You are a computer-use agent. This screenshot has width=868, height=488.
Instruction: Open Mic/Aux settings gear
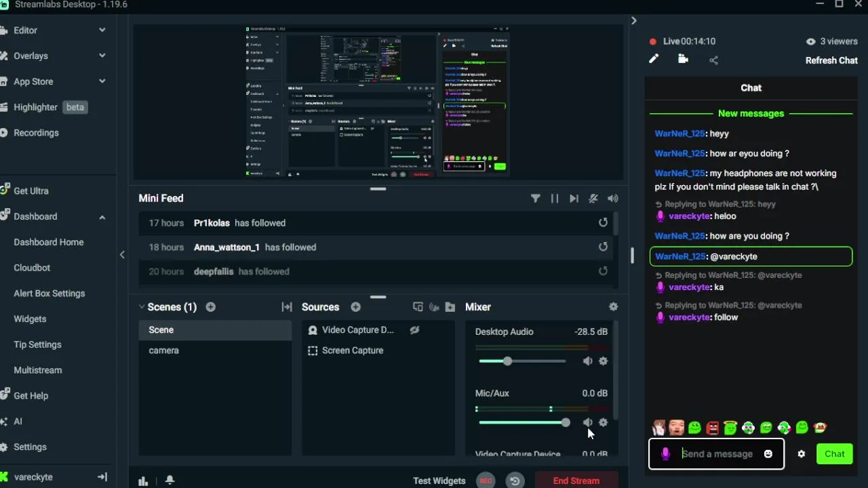click(604, 423)
